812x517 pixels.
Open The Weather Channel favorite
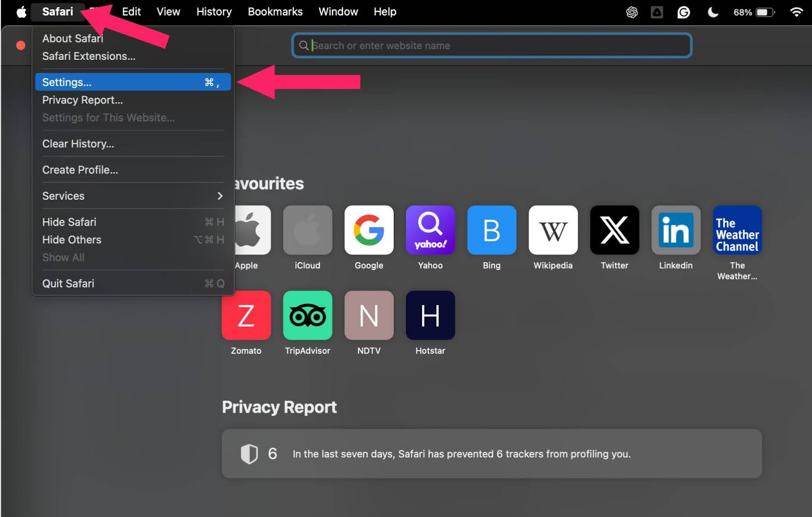click(737, 230)
